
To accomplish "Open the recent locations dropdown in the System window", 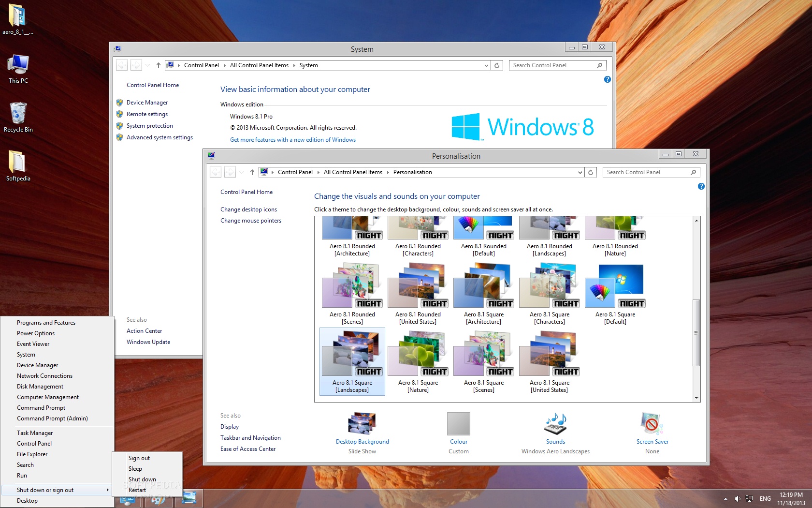I will tap(147, 65).
